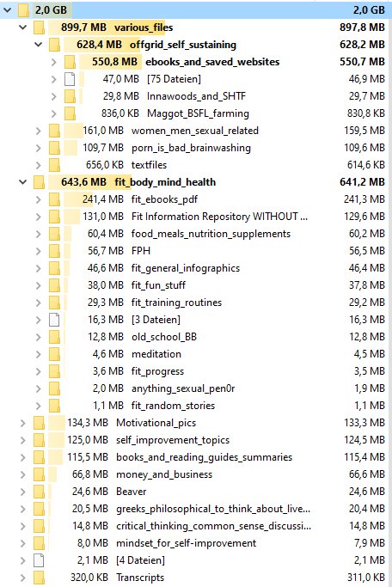Collapse the various_files folder chevron

[x=23, y=28]
